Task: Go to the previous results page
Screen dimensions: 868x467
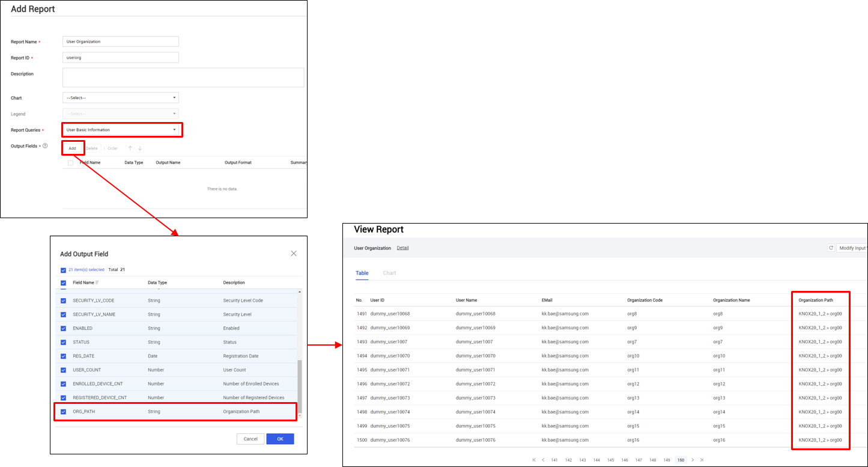Action: [543, 460]
